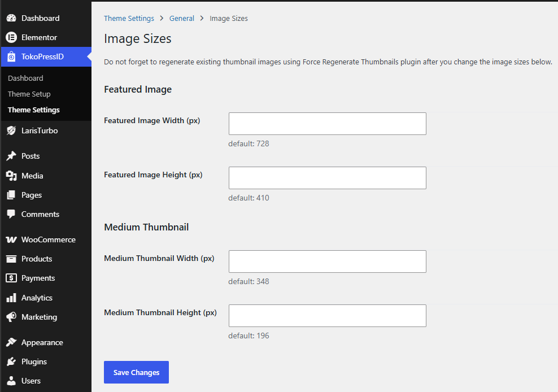This screenshot has height=392, width=558.
Task: Open Payments menu
Action: pyautogui.click(x=46, y=278)
